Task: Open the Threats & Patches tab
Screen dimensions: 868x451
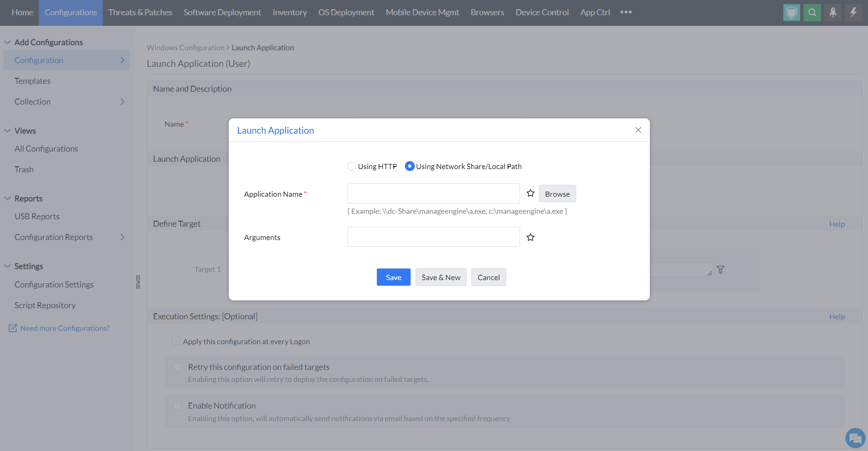Action: tap(140, 12)
